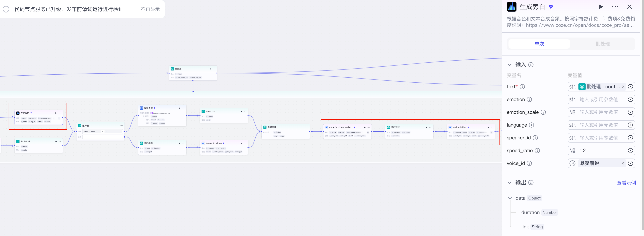Run the list2str-1 node

56,142
